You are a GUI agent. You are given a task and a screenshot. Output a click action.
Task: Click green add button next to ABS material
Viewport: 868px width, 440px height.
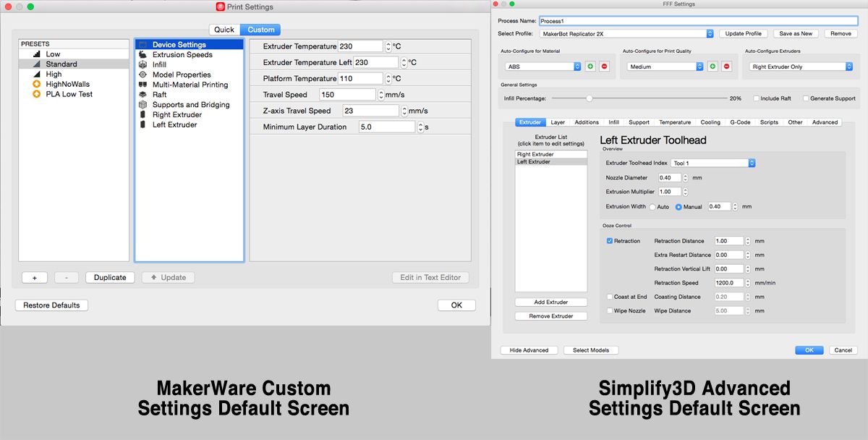[x=590, y=67]
